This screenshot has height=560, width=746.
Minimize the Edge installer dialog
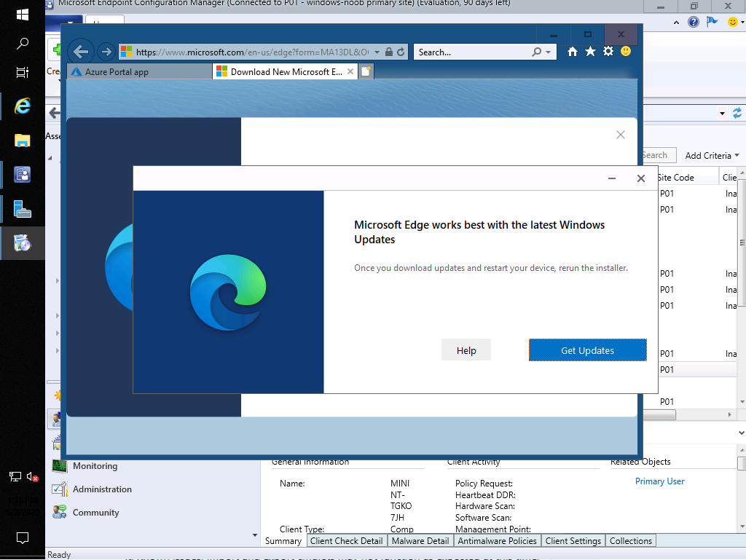[612, 178]
